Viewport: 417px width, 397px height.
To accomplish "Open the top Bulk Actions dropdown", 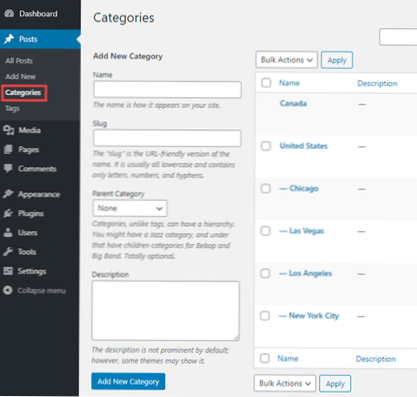I will 287,60.
